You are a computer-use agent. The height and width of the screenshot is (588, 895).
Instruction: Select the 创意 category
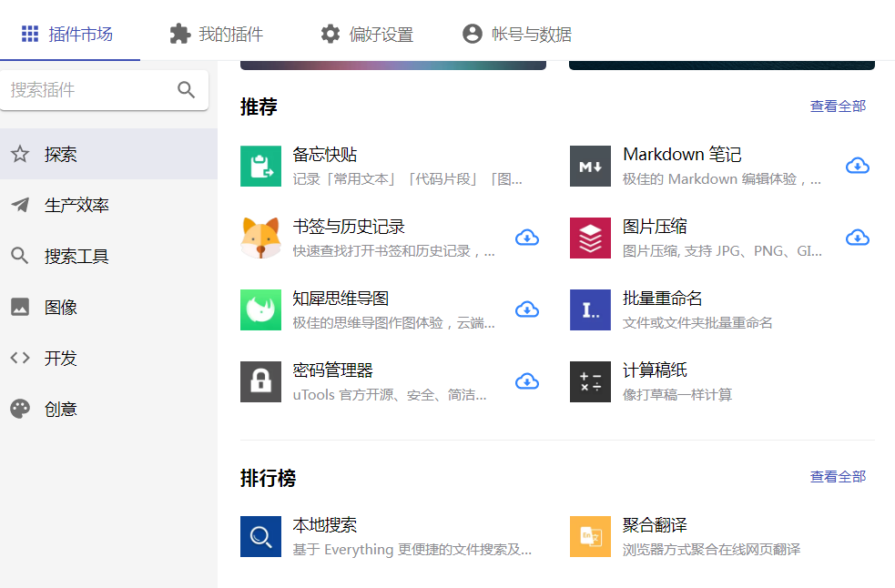108,409
